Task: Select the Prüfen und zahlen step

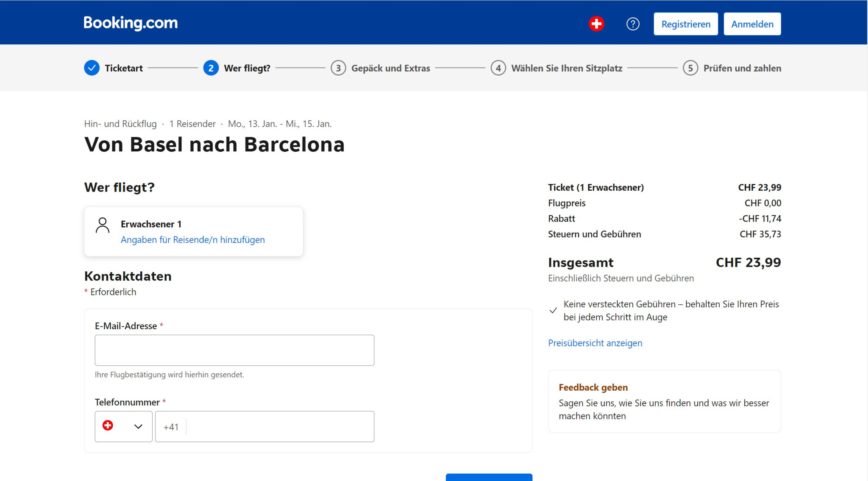Action: click(742, 68)
